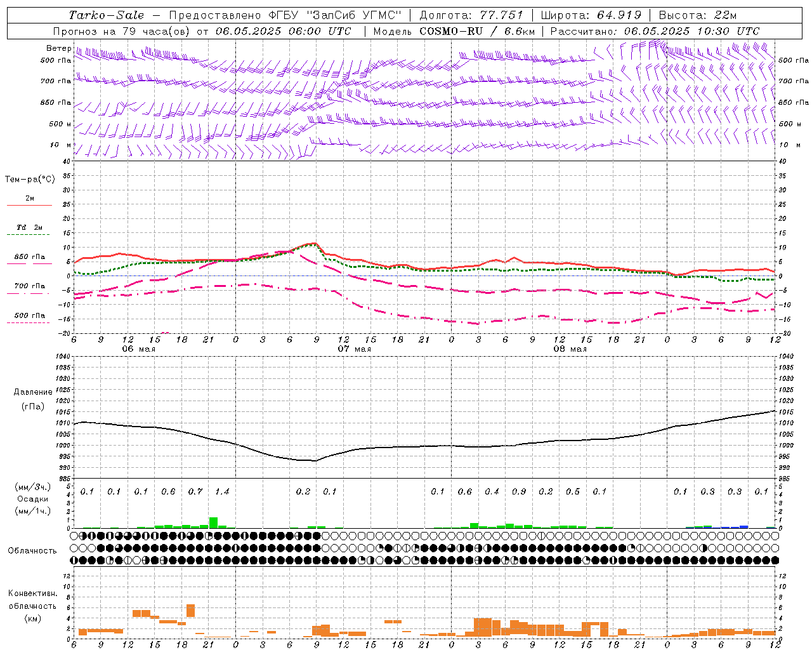Select the longitude text Долгота: 77.751

click(x=471, y=15)
